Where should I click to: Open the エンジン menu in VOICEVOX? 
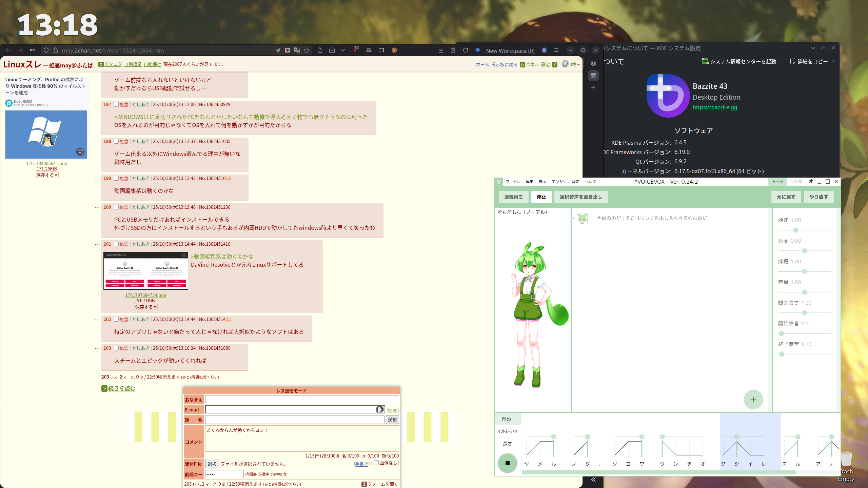[559, 182]
